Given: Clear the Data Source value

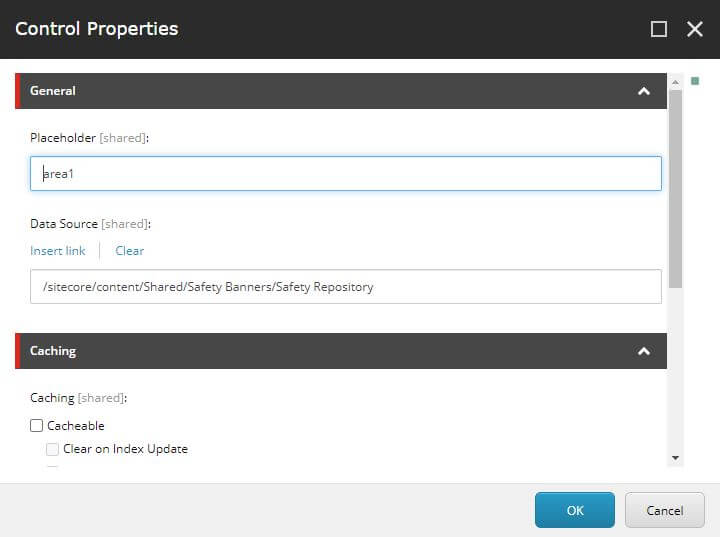Looking at the screenshot, I should pos(129,251).
